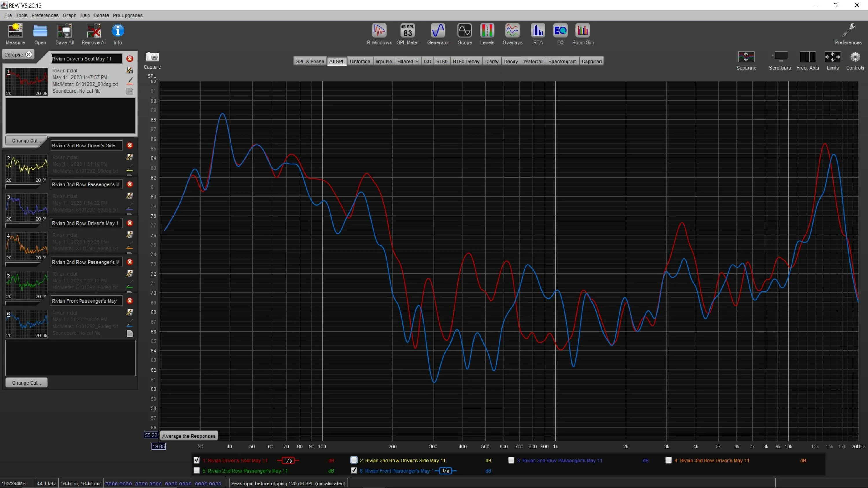868x488 pixels.
Task: Remove Rivian Front Passenger's measurement
Action: (x=130, y=301)
